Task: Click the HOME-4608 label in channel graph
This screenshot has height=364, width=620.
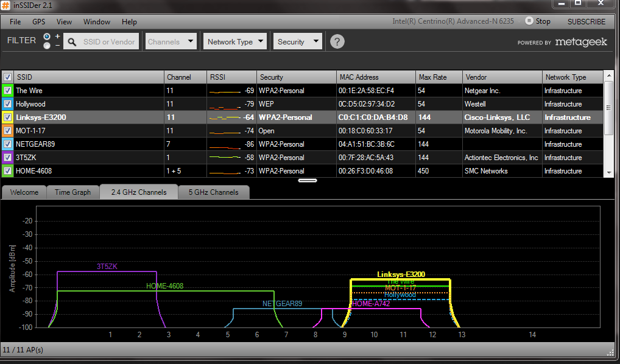Action: click(x=165, y=285)
